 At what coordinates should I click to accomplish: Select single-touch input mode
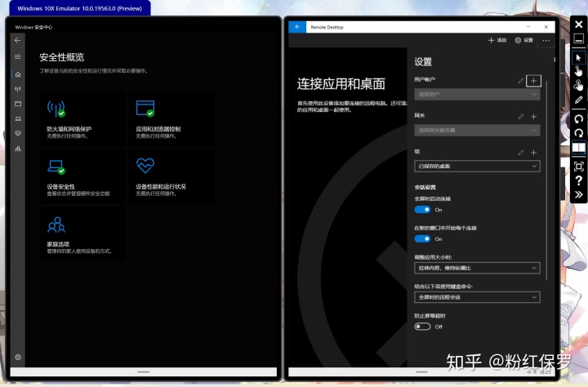579,70
